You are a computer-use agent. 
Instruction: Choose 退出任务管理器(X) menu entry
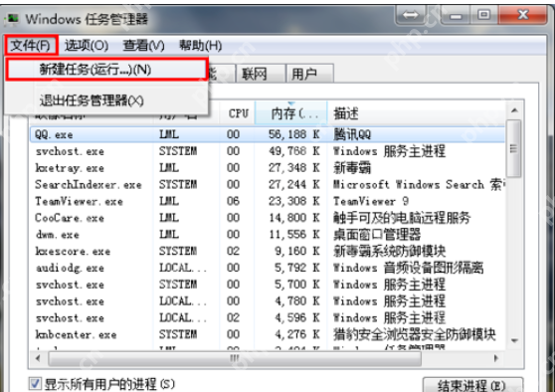pyautogui.click(x=105, y=100)
